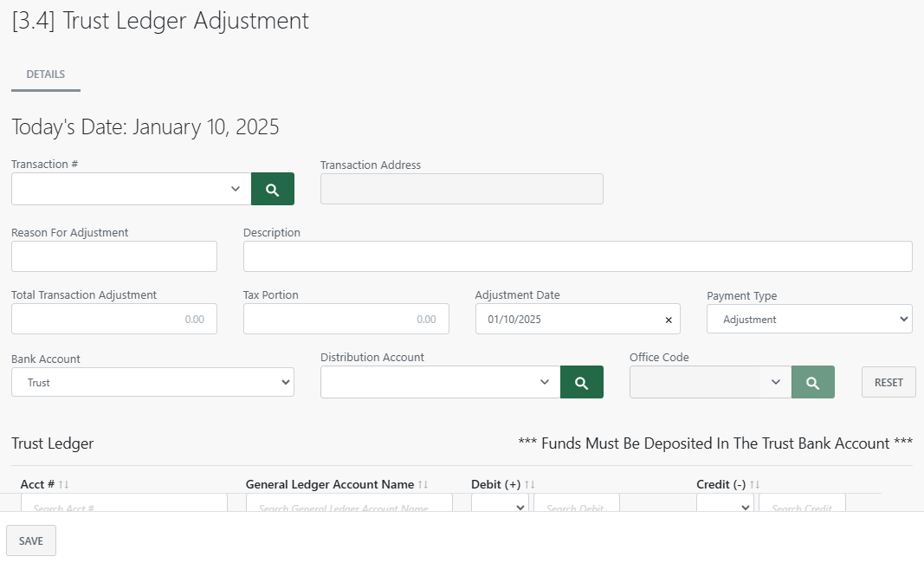The height and width of the screenshot is (563, 924).
Task: Sort the Credit (-) column
Action: 753,484
